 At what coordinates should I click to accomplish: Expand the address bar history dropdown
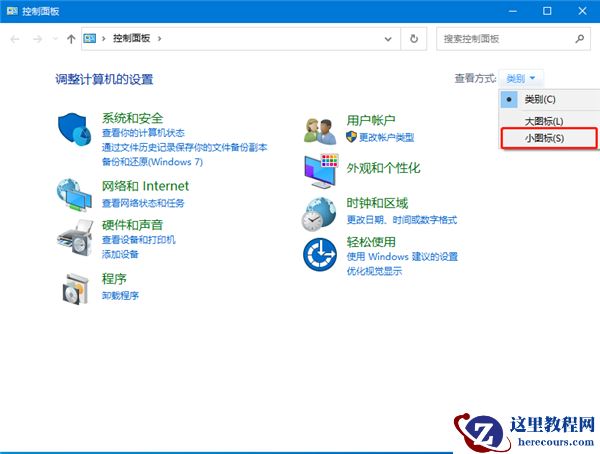click(x=388, y=39)
